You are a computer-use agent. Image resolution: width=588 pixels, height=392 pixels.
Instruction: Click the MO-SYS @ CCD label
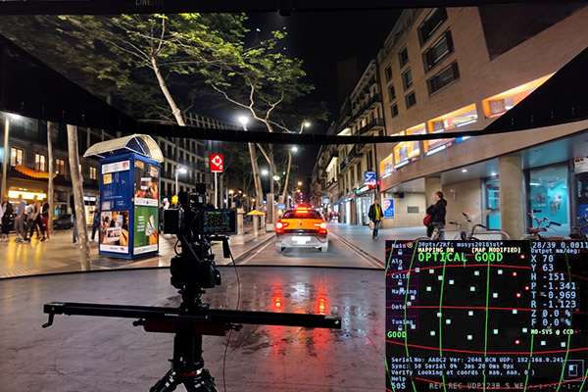pos(552,331)
